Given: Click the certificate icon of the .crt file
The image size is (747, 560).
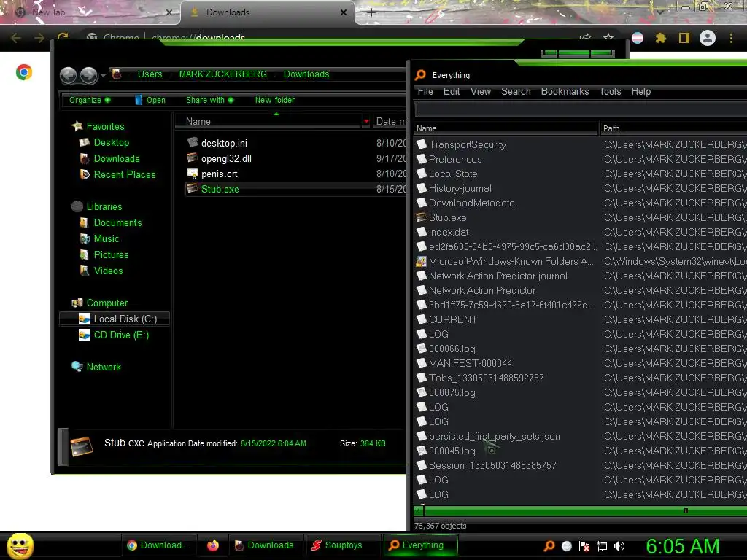Looking at the screenshot, I should 193,174.
